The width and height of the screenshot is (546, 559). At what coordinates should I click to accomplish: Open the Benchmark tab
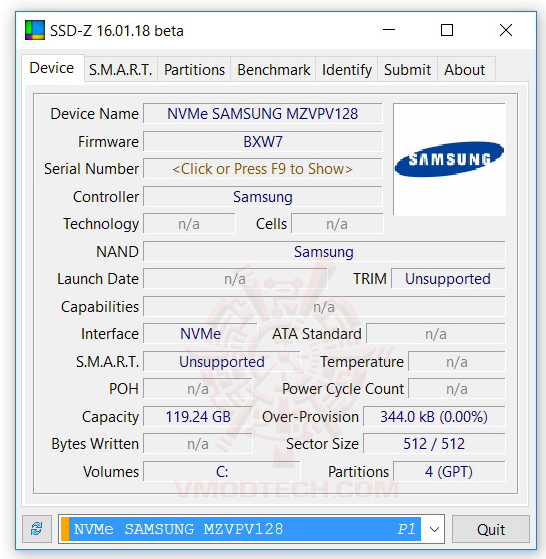273,70
